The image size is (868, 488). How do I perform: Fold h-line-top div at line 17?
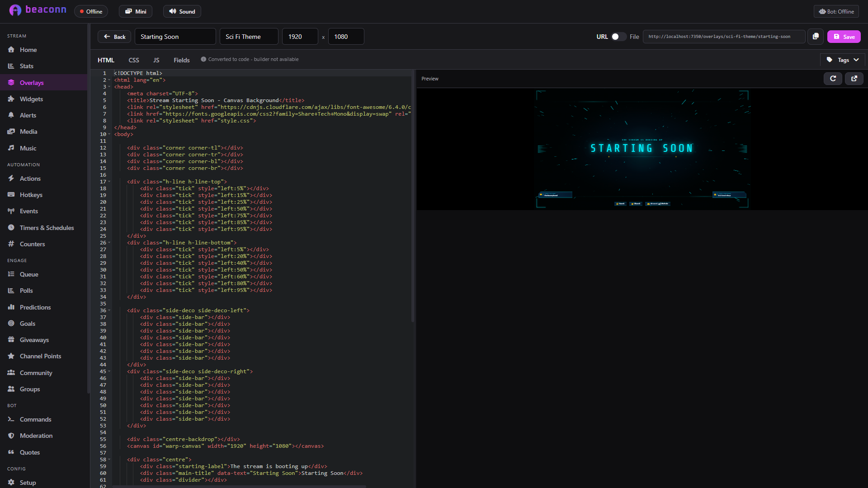point(109,182)
